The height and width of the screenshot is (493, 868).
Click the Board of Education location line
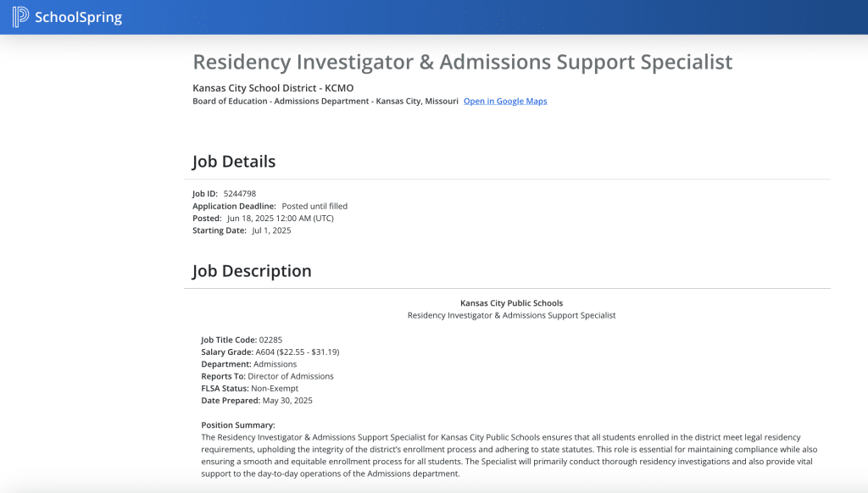(x=325, y=102)
